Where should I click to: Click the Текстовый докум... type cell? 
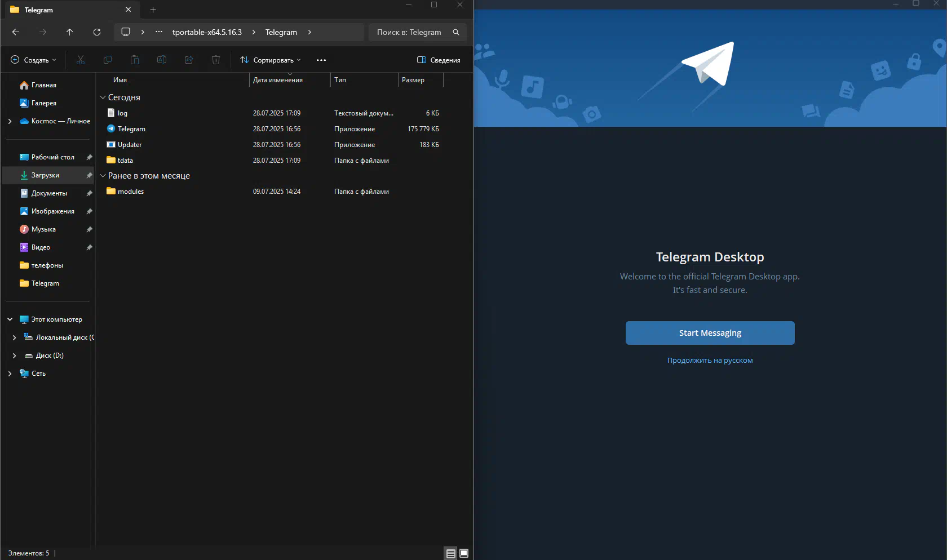[364, 113]
